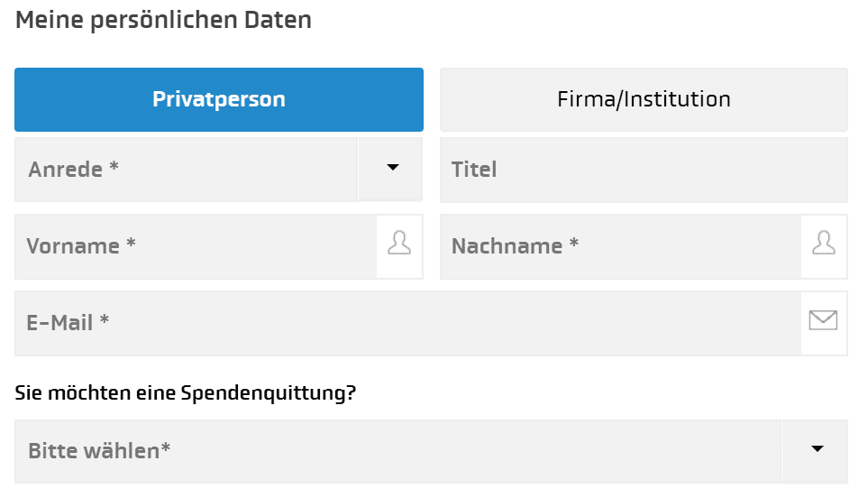Focus the E-Mail input field
The image size is (868, 498).
tap(407, 322)
